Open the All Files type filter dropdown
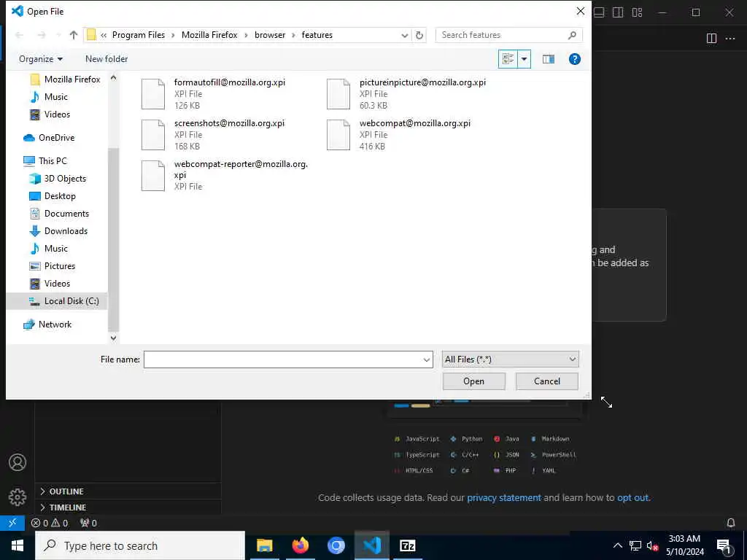The height and width of the screenshot is (560, 747). 510,359
